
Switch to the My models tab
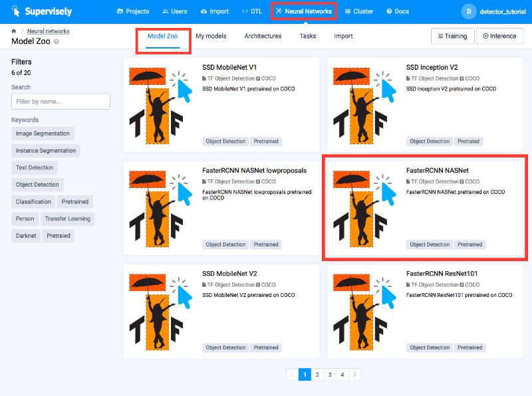(x=211, y=36)
